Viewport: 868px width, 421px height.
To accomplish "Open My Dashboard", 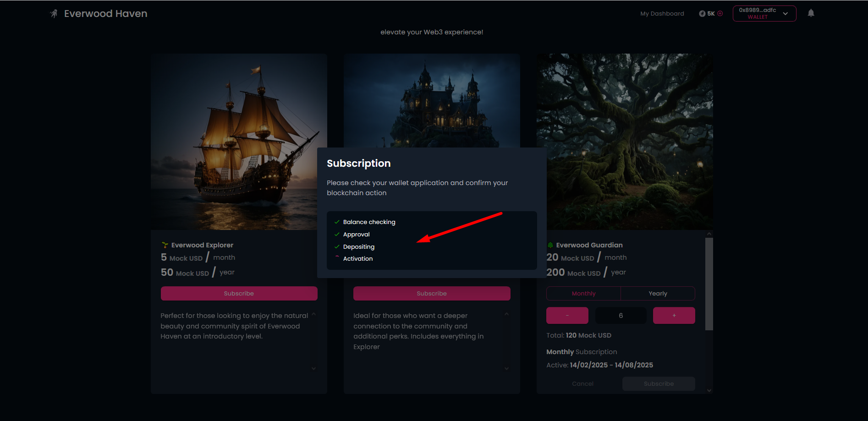I will [x=662, y=14].
